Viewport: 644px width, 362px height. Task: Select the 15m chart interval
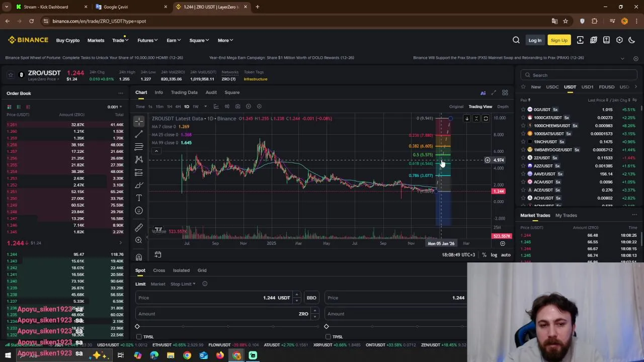point(159,107)
